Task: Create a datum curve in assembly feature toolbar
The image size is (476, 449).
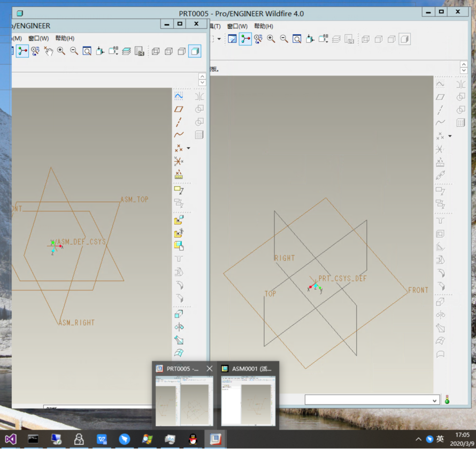Action: (179, 134)
